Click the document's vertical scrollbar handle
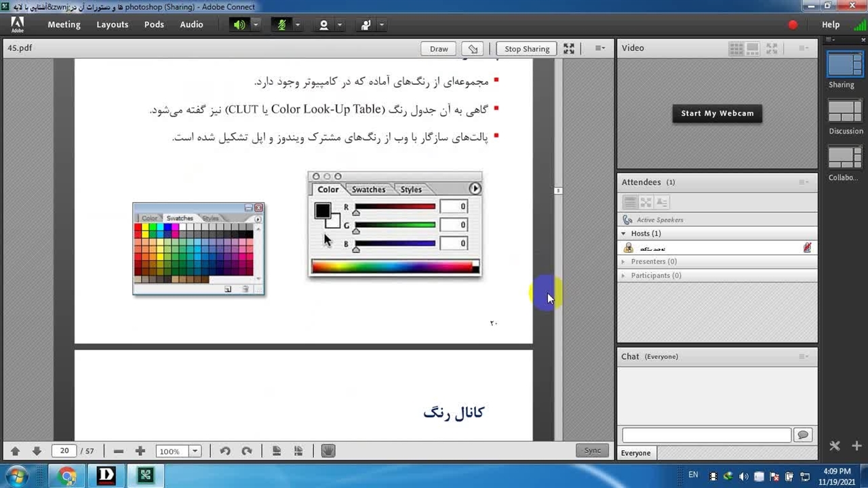The width and height of the screenshot is (868, 488). pos(558,190)
